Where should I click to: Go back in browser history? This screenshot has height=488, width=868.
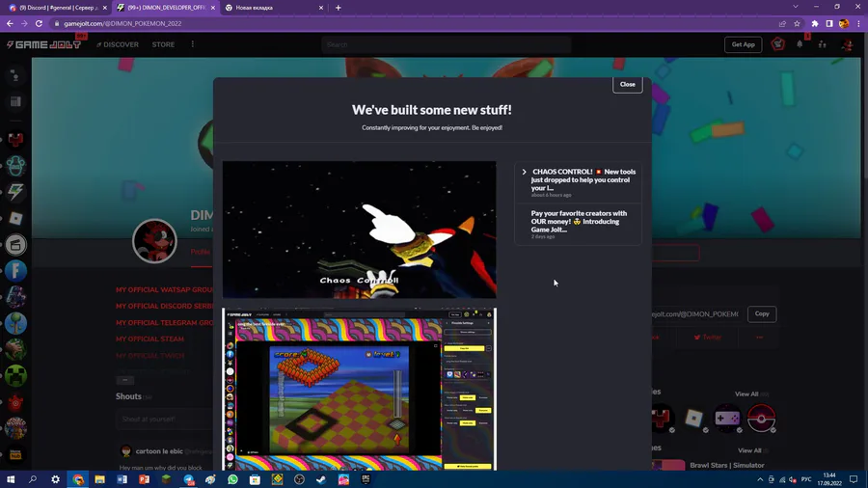coord(10,24)
